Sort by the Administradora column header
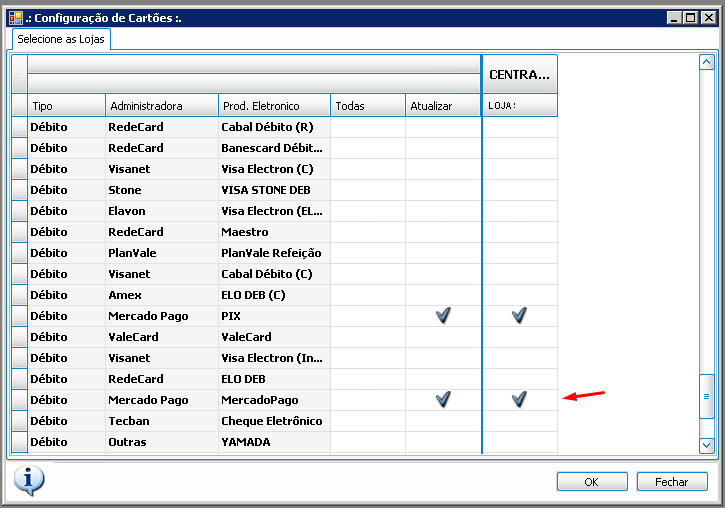This screenshot has width=725, height=508. point(161,106)
